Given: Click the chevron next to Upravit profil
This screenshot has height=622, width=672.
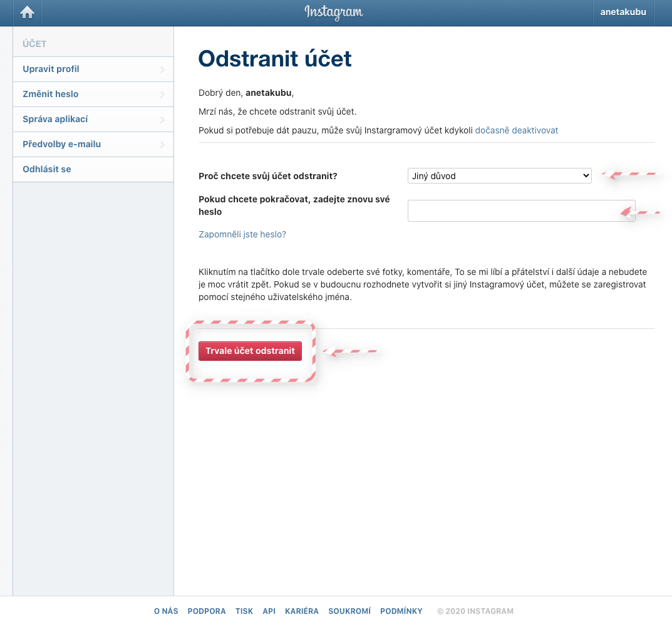Looking at the screenshot, I should pos(162,70).
